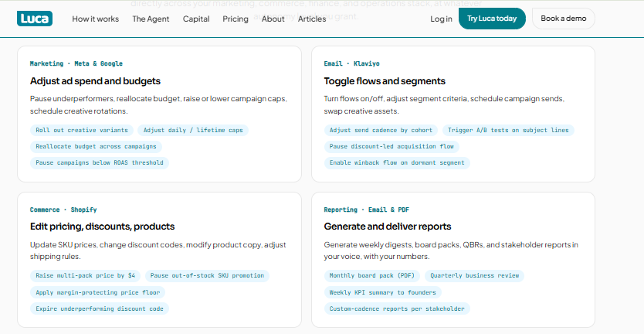Click Expire underperforming discount code chip

pyautogui.click(x=100, y=309)
